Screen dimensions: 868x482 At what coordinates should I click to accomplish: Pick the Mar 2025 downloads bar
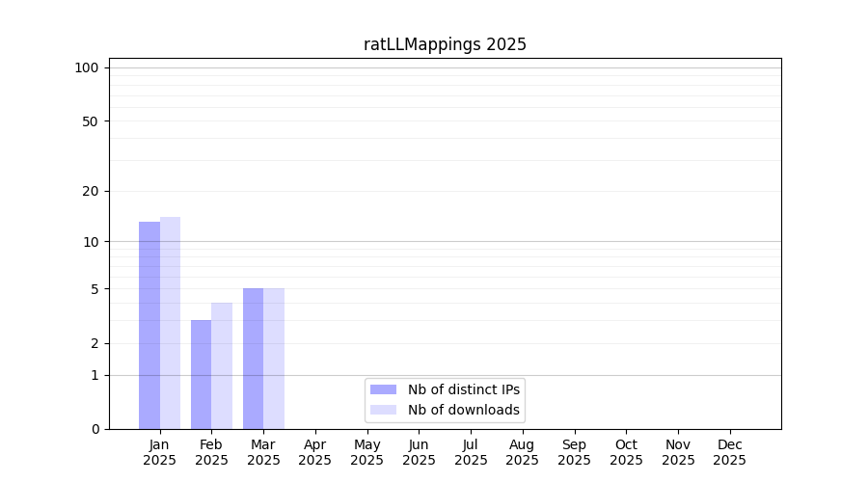(274, 359)
